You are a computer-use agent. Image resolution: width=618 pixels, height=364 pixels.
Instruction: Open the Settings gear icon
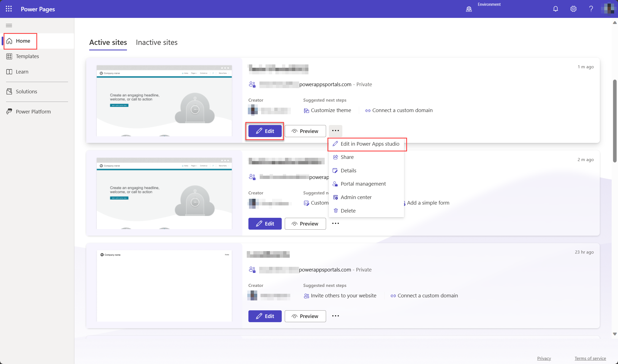(x=573, y=9)
